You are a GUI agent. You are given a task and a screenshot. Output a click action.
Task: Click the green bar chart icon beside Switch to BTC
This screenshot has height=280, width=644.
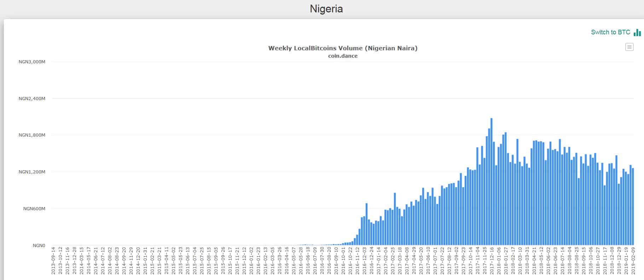point(637,32)
